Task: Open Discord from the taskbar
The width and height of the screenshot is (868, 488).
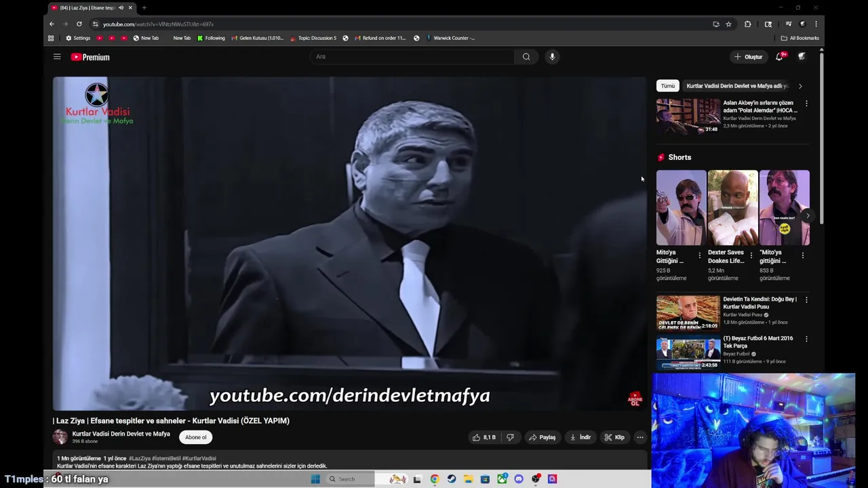Action: point(519,479)
